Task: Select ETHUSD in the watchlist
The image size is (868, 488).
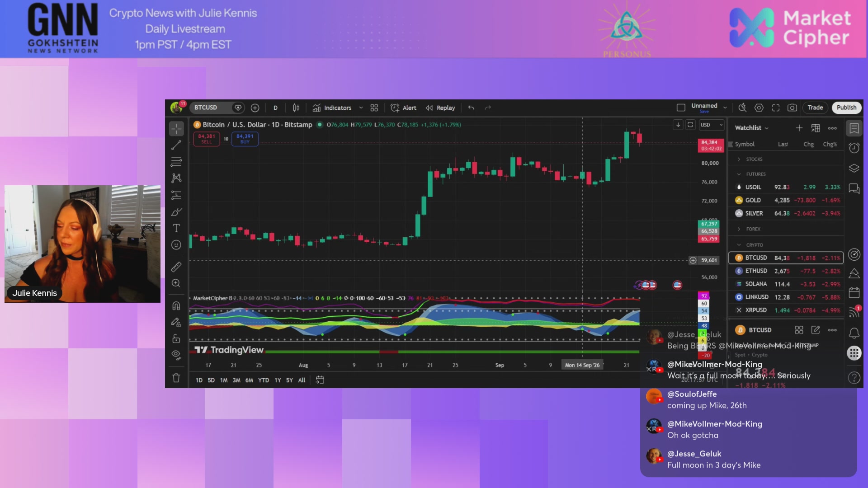Action: pos(786,271)
